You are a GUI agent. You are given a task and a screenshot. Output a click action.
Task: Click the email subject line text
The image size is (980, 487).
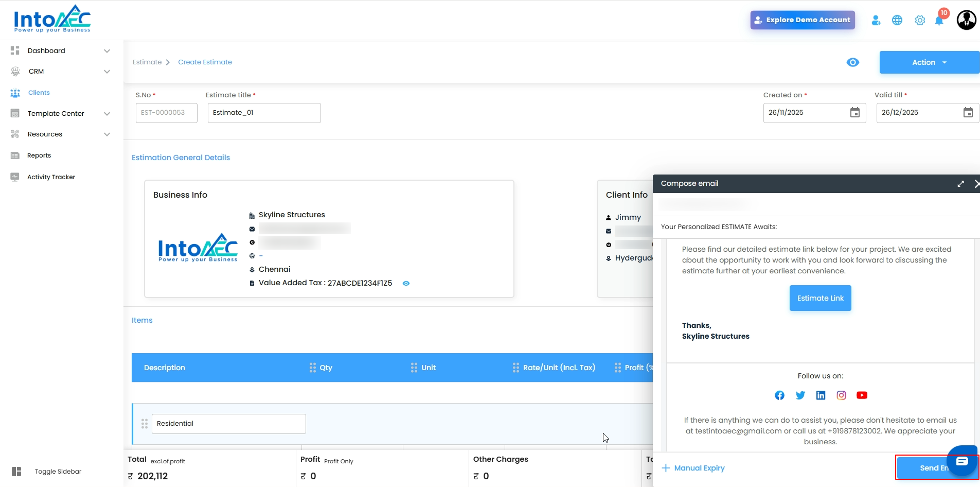tap(719, 227)
